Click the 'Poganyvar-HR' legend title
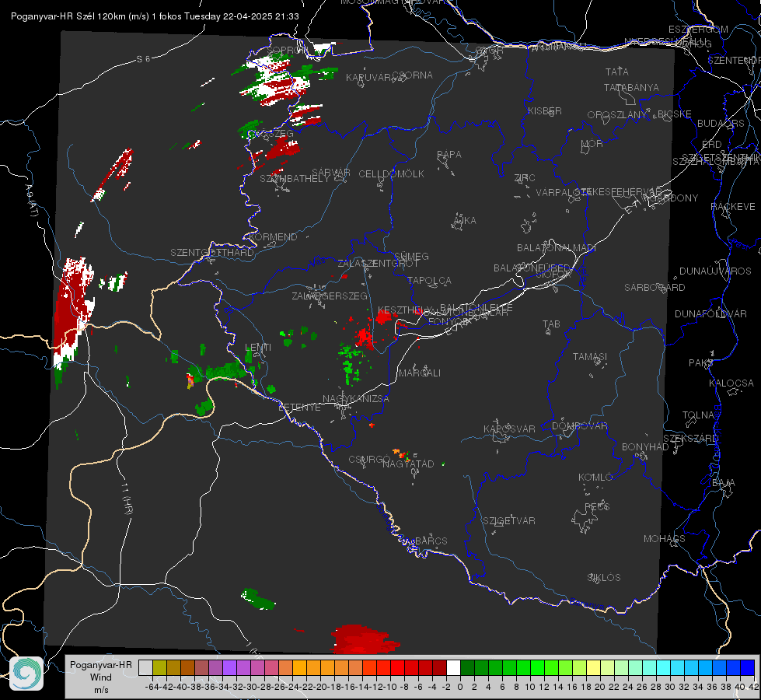Image resolution: width=761 pixels, height=700 pixels. point(101,665)
